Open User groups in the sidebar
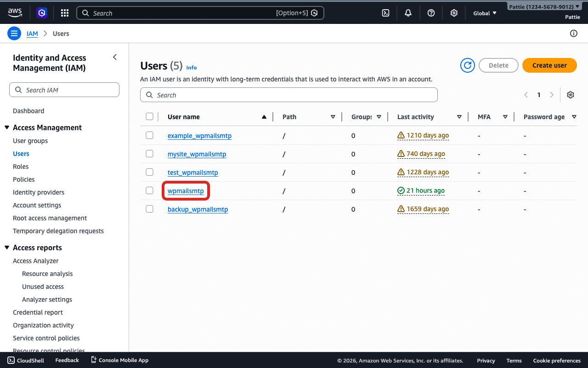588x368 pixels. [30, 141]
